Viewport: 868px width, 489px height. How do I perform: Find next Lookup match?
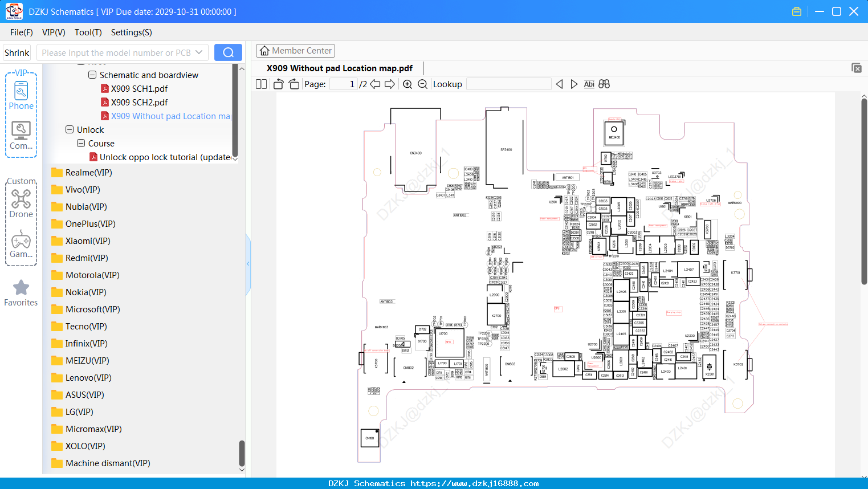click(x=574, y=84)
